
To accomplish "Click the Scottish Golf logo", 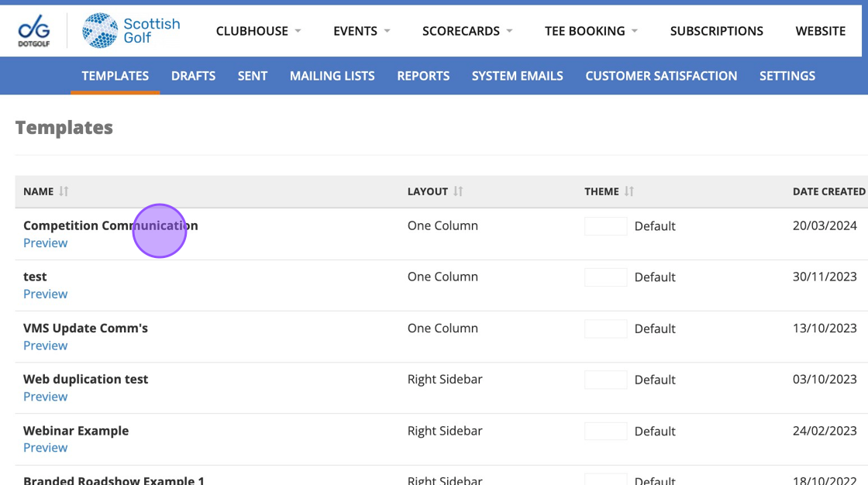I will click(131, 31).
